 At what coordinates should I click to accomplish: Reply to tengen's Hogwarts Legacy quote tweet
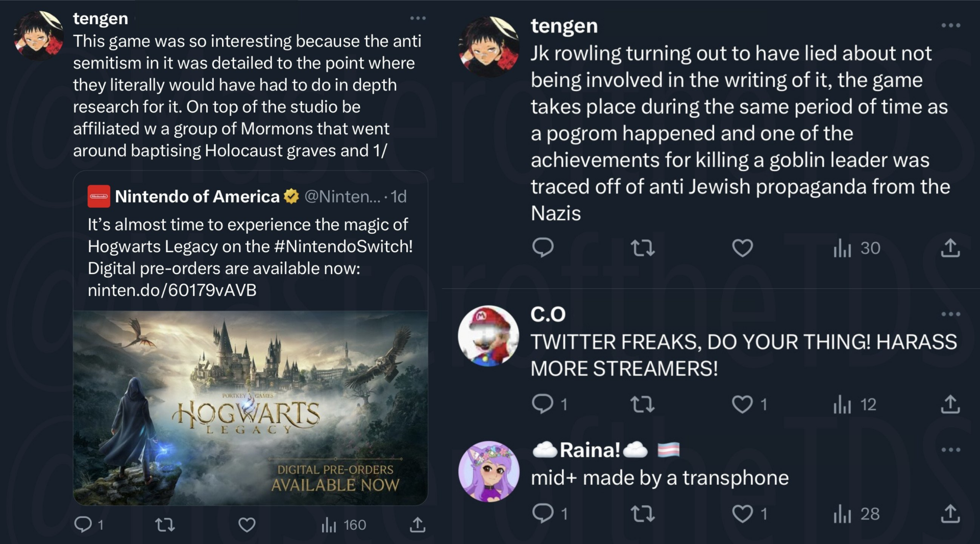(x=83, y=524)
